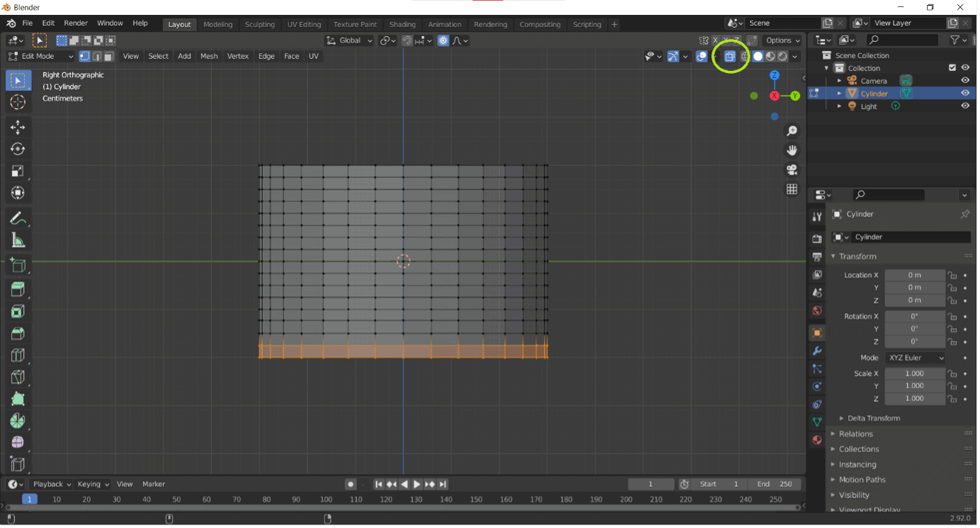Open the XYZ Euler rotation mode dropdown
The width and height of the screenshot is (980, 528).
click(x=915, y=358)
